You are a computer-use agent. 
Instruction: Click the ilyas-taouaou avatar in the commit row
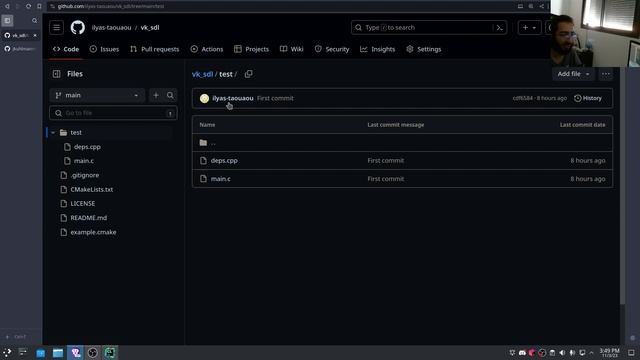pyautogui.click(x=204, y=98)
